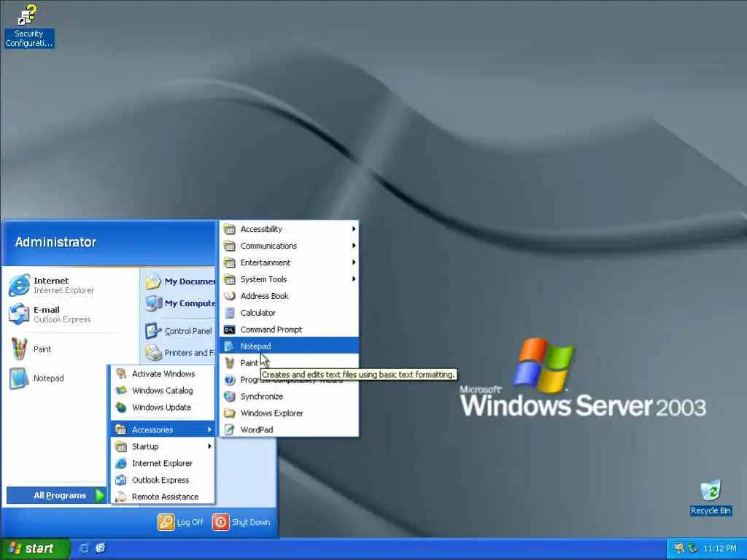Click the Notepad icon in recent programs

point(19,378)
